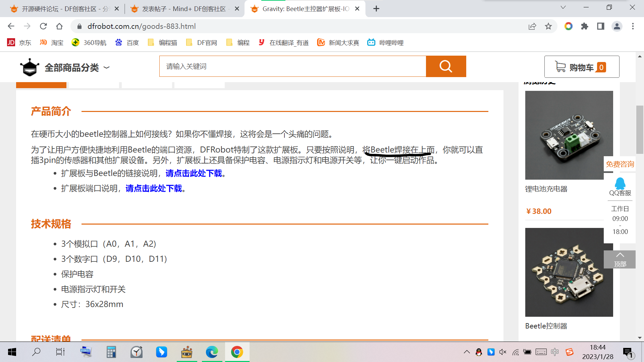Open Google Chrome from taskbar
The image size is (644, 362).
coord(237,352)
